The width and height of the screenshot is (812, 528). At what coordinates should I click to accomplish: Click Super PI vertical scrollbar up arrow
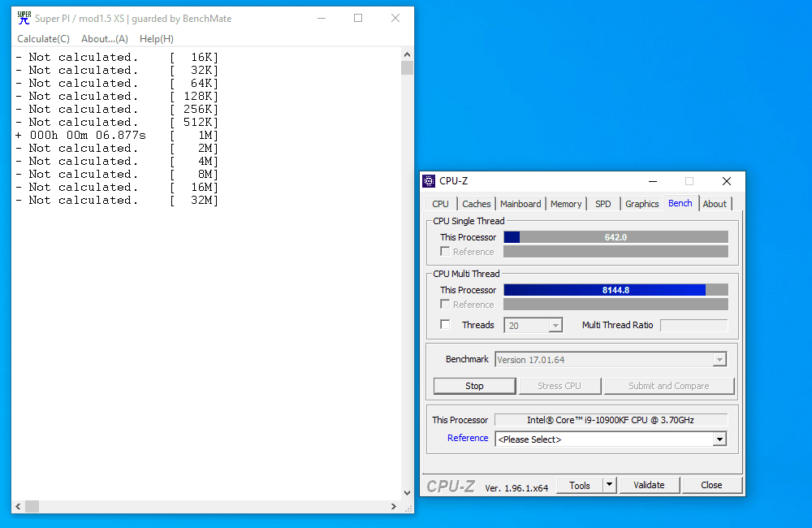click(407, 54)
